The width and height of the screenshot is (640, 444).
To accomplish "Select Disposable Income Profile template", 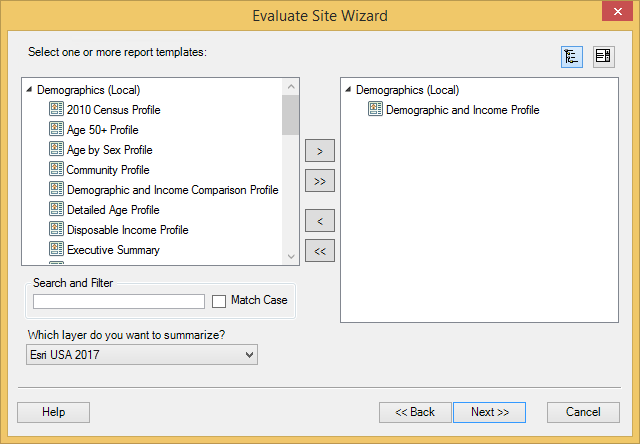I will (127, 230).
